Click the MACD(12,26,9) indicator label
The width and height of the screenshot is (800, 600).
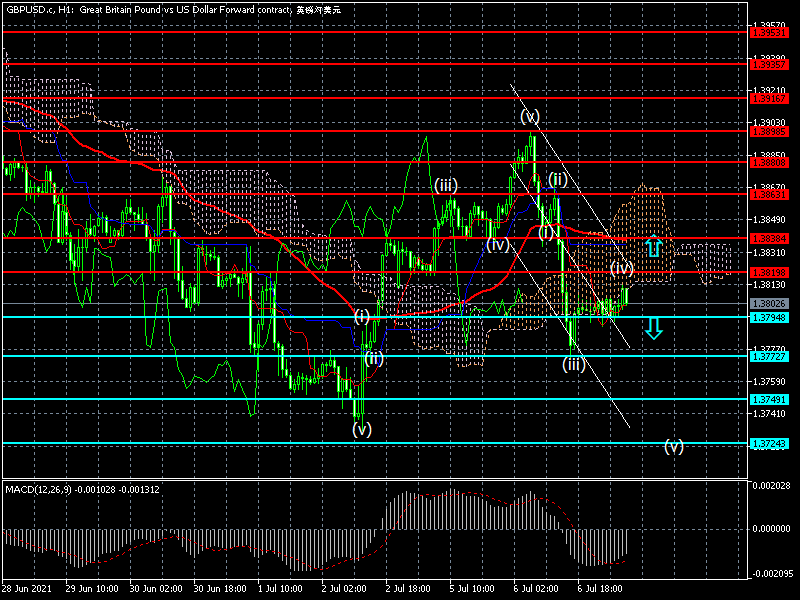(83, 489)
